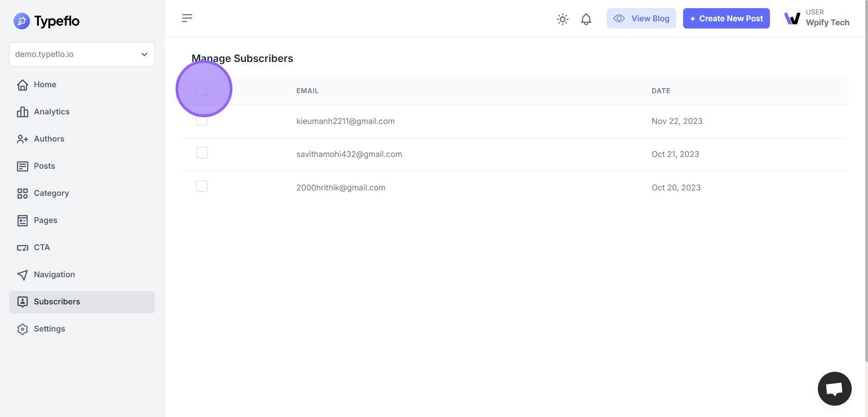The width and height of the screenshot is (868, 417).
Task: Open the live chat bubble
Action: tap(834, 389)
